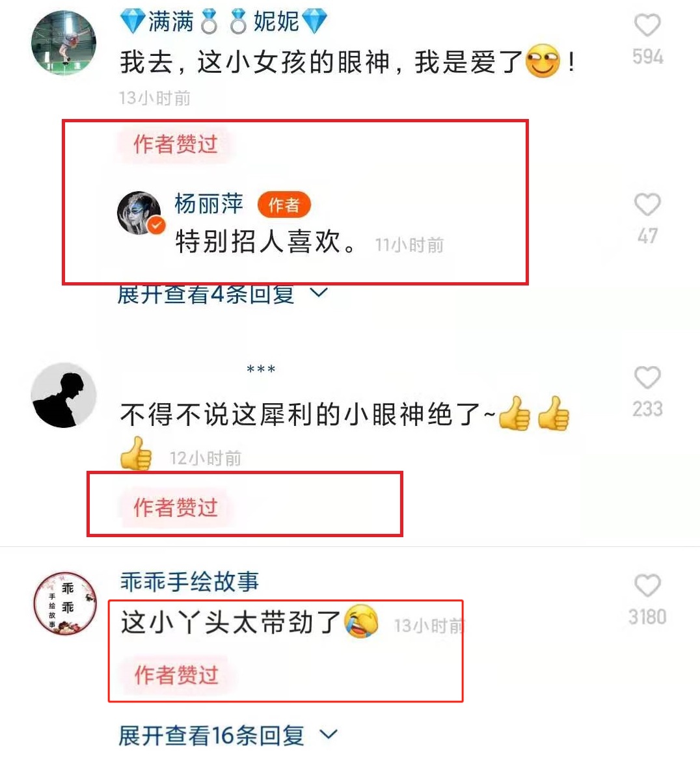The image size is (700, 781).
Task: Open 满满妮妮's profile avatar
Action: coord(64,43)
